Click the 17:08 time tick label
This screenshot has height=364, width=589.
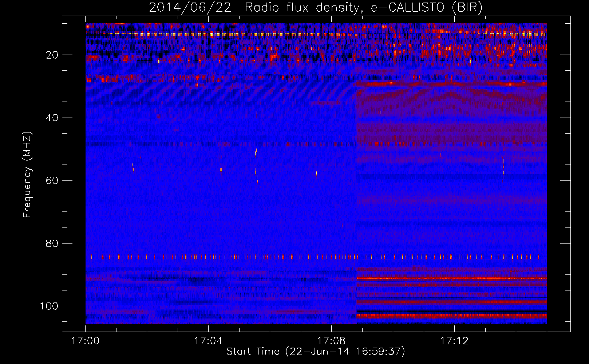[x=331, y=341]
